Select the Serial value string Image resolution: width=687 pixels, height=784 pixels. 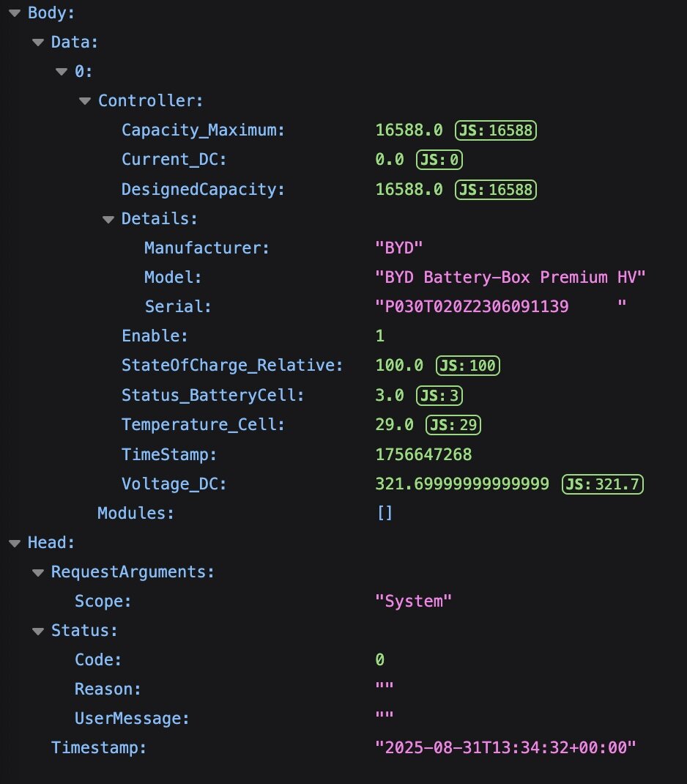501,306
